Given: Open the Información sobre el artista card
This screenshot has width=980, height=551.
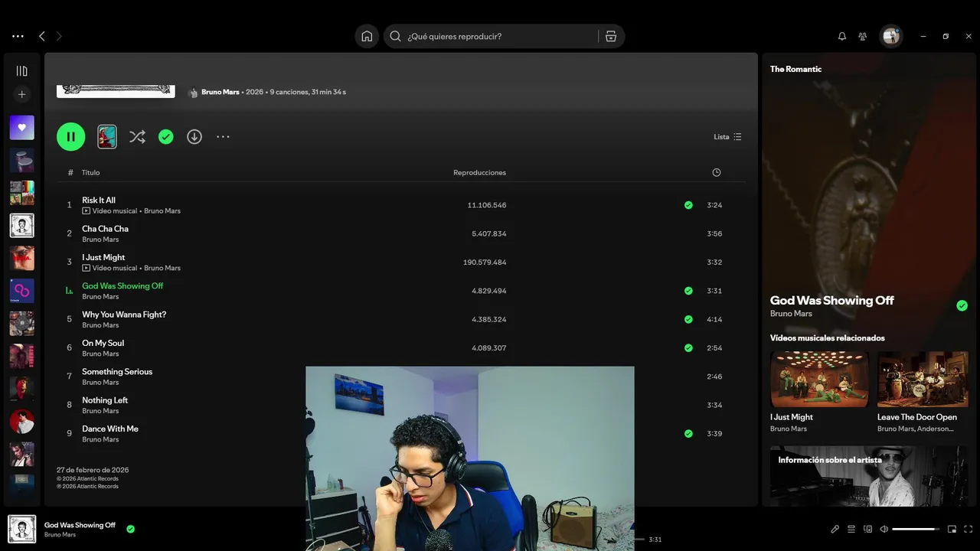Looking at the screenshot, I should tap(869, 476).
